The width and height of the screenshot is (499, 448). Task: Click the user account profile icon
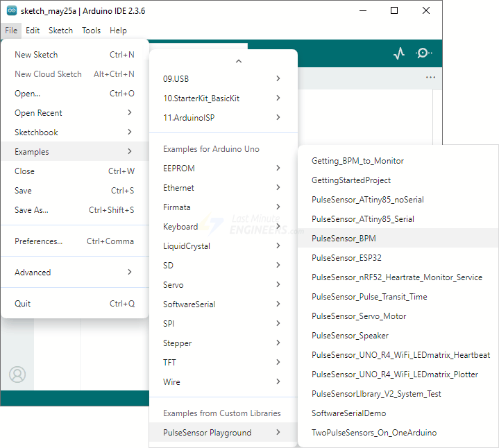click(x=17, y=374)
